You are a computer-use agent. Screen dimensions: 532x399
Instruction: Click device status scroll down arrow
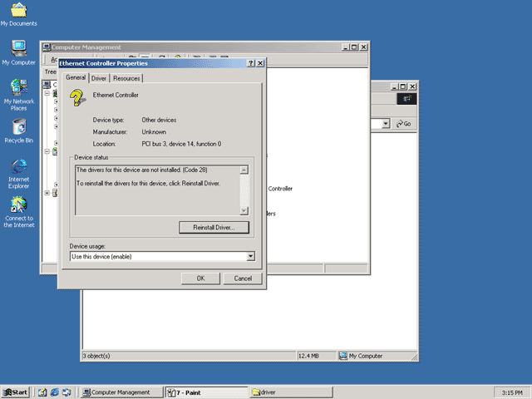point(244,210)
